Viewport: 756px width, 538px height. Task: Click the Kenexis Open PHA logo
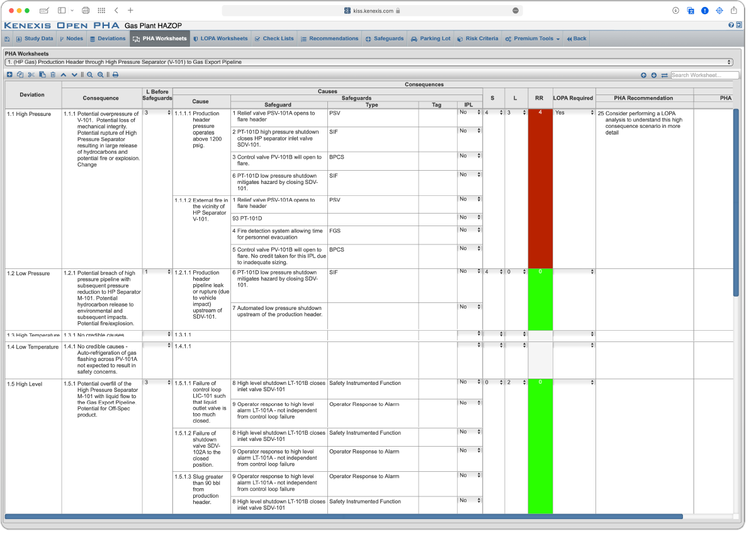point(62,25)
